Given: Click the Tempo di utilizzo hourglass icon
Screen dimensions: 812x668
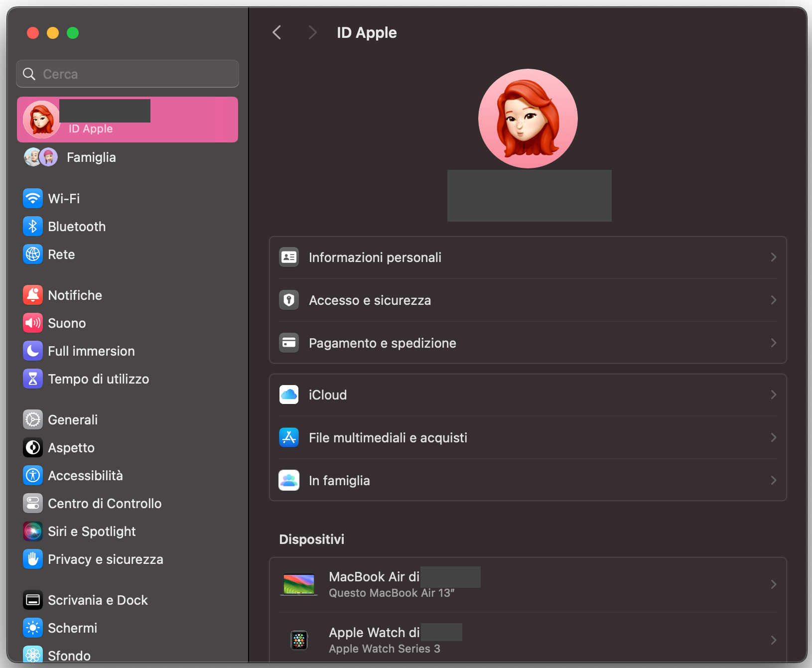Looking at the screenshot, I should pyautogui.click(x=32, y=379).
